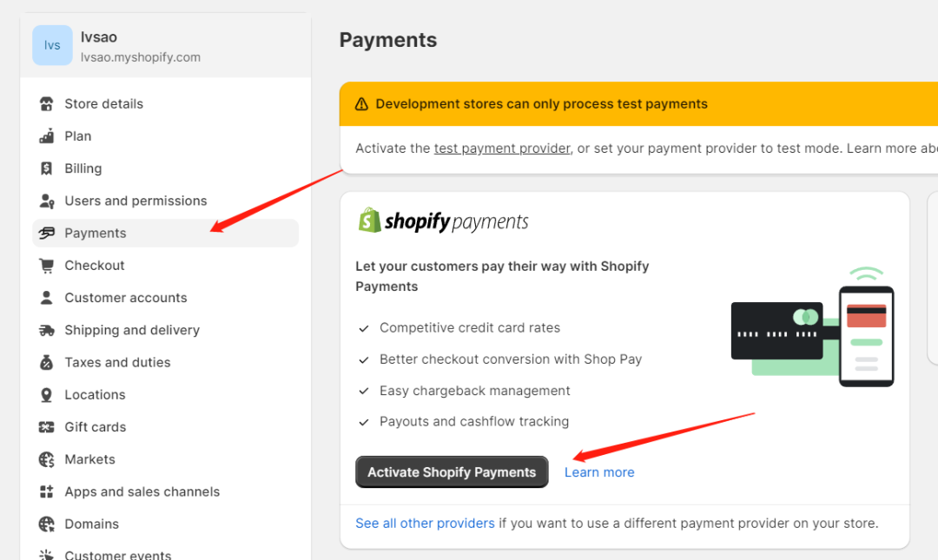Viewport: 938px width, 560px height.
Task: Click the Shopify Payments logo
Action: [x=443, y=221]
